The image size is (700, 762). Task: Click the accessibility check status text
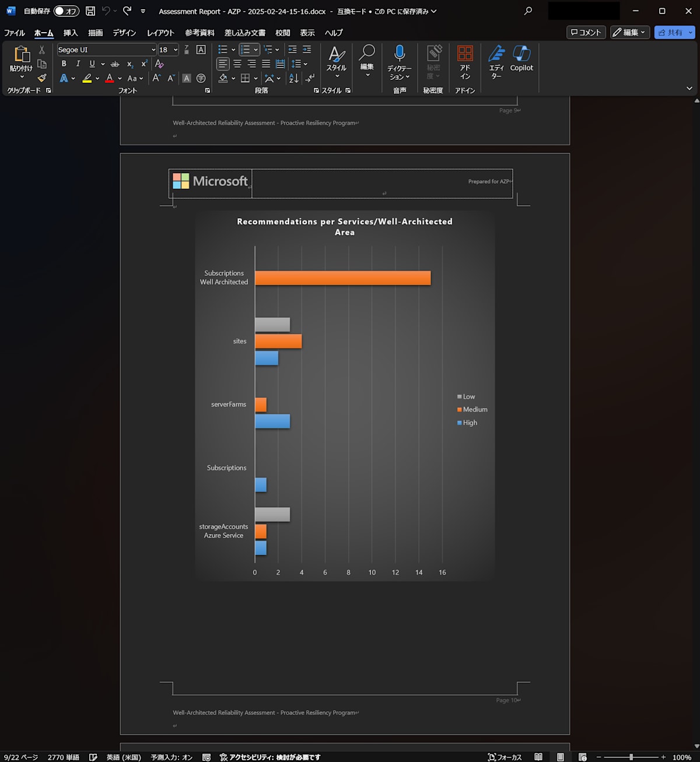[270, 757]
